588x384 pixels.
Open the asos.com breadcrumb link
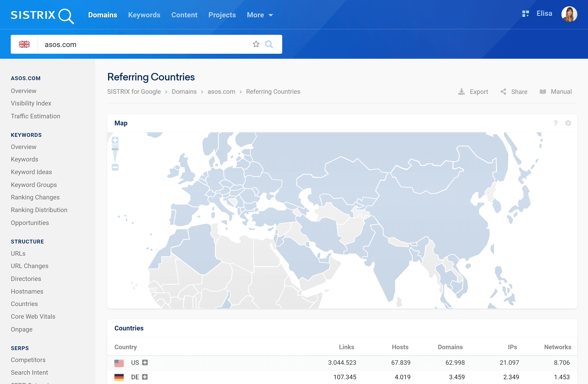tap(221, 92)
